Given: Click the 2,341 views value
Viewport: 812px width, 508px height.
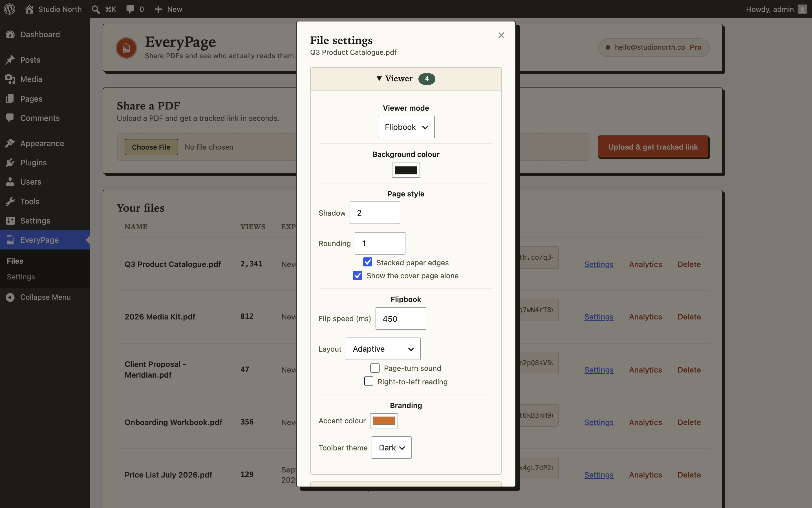Looking at the screenshot, I should [x=251, y=264].
